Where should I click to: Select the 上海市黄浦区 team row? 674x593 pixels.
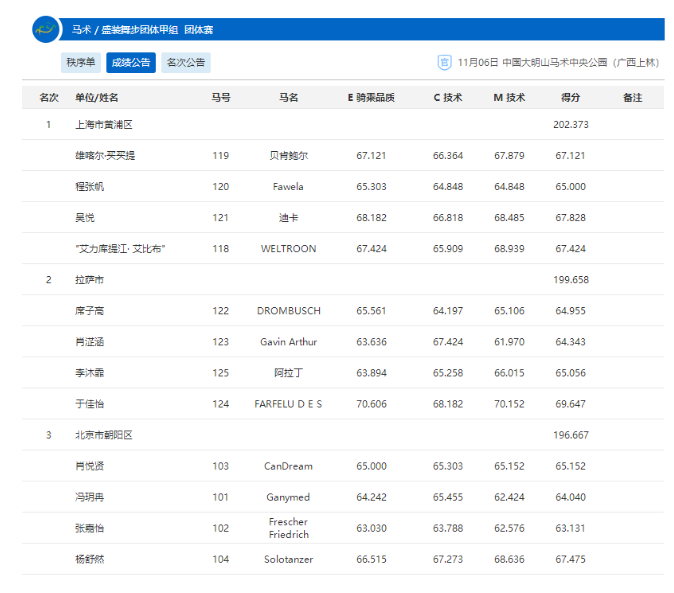pos(103,125)
